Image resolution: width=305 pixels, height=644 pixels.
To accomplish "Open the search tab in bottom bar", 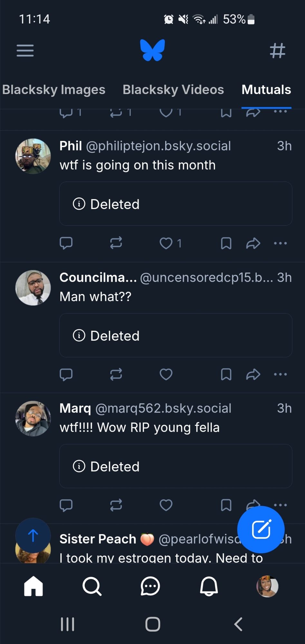I will [92, 586].
